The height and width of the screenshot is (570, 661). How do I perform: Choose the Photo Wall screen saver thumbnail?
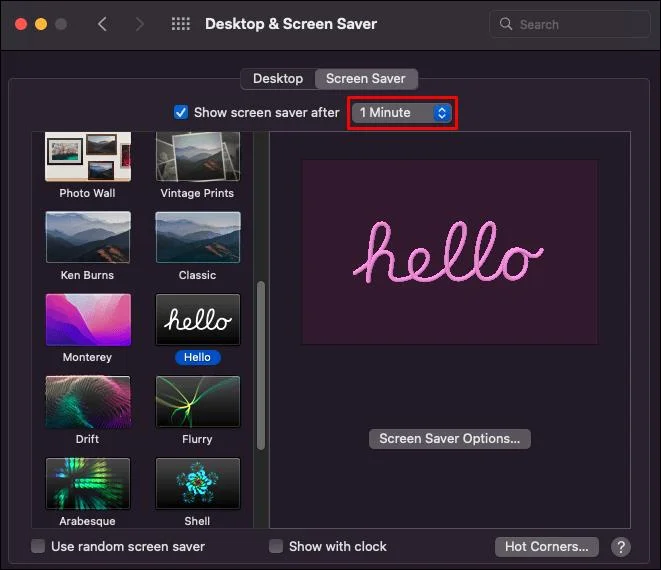click(88, 156)
